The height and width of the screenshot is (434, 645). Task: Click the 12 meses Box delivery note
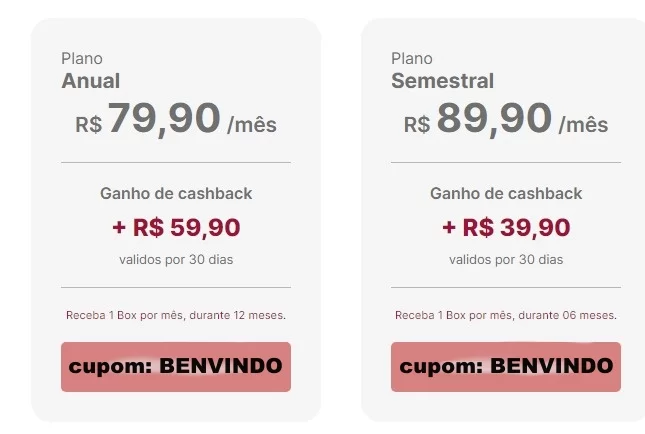tap(176, 315)
